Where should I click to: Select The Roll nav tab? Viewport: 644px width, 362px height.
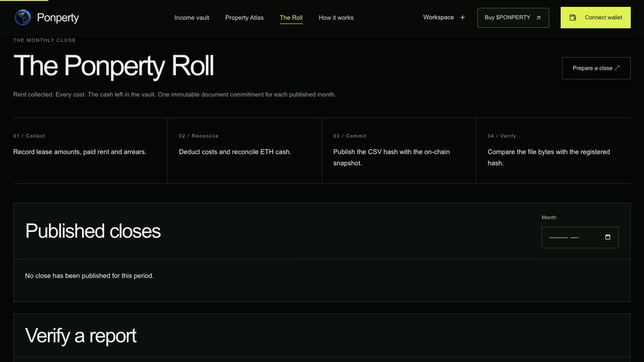pyautogui.click(x=291, y=18)
